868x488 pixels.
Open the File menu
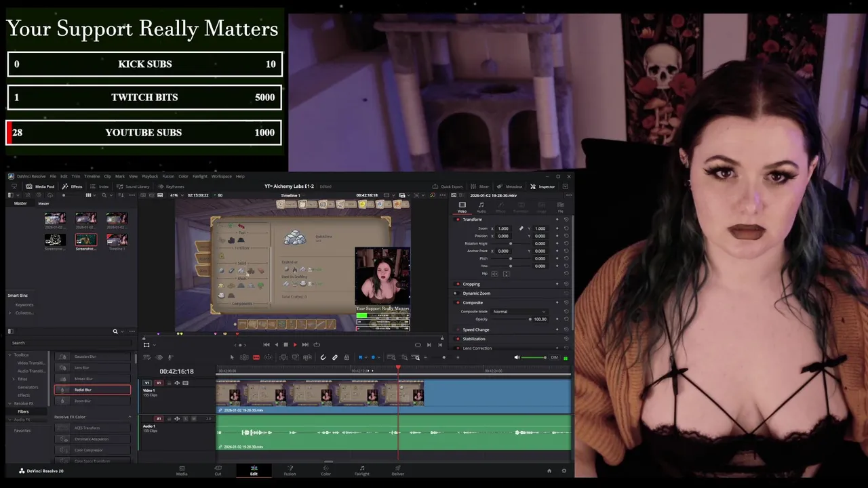coord(53,176)
